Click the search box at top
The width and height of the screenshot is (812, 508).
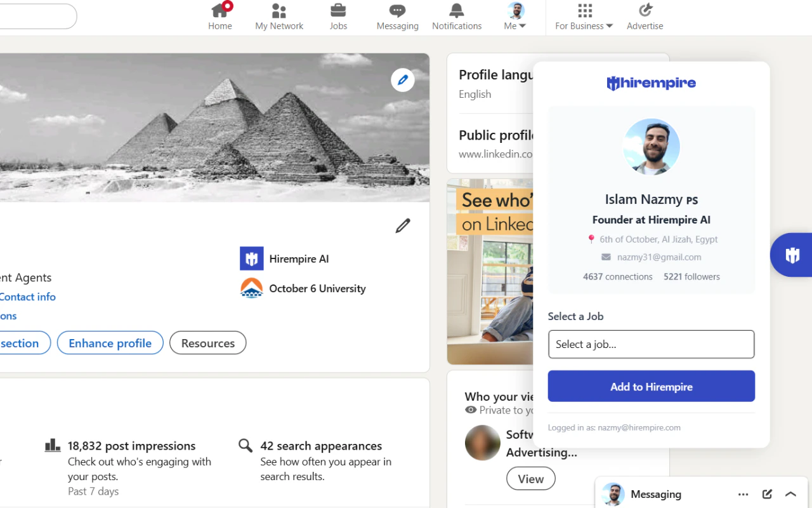tap(38, 17)
